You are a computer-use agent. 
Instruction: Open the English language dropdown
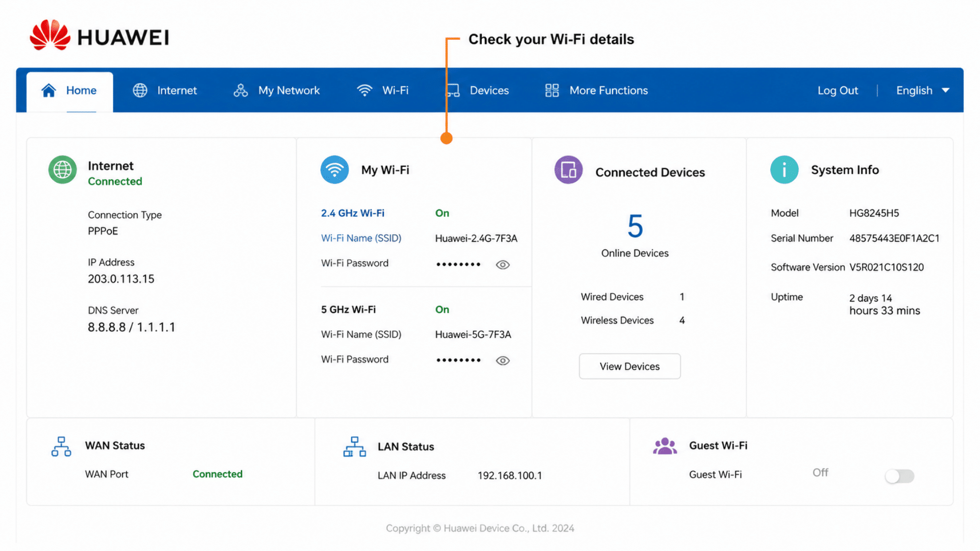coord(922,90)
